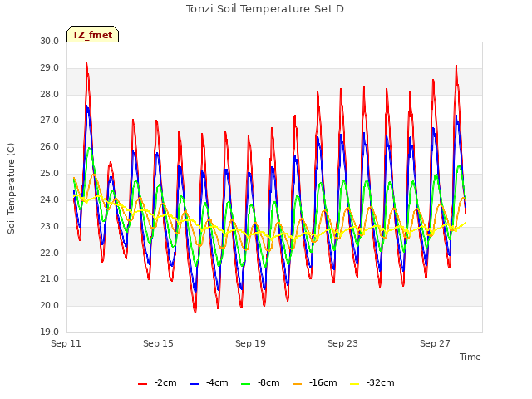Screen dimensions: 532x399
Task: Click the orange -16cm legend swatch
Action: [298, 384]
